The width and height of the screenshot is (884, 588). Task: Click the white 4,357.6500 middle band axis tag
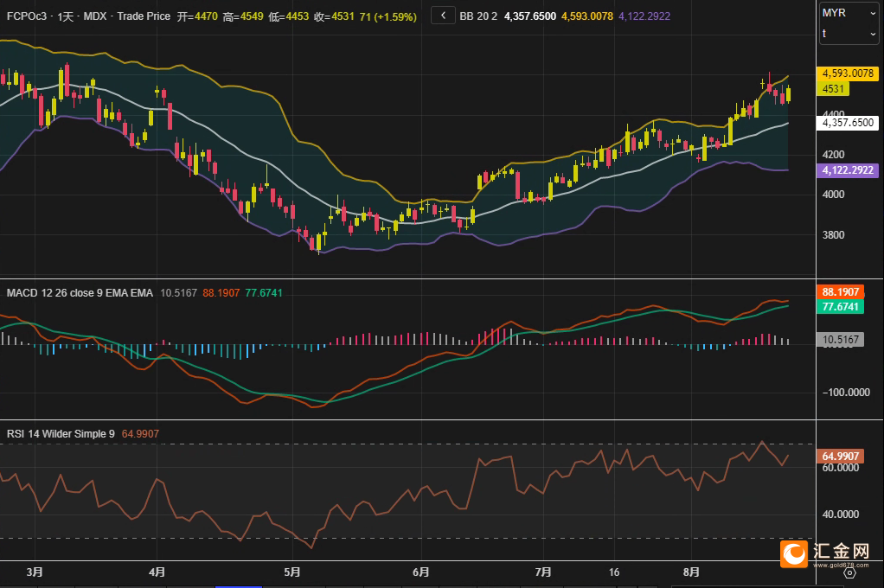(848, 123)
